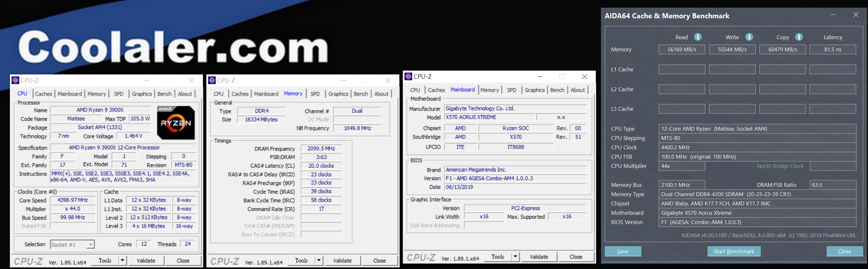Click the AIDA64 Close button at the bottom
Viewport: 868px width, 269px height.
click(845, 251)
